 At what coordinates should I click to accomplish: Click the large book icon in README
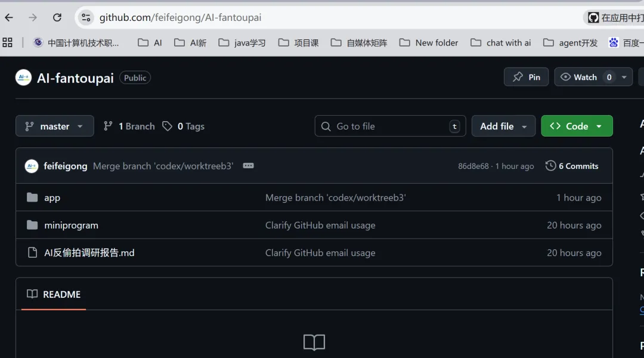click(x=314, y=342)
